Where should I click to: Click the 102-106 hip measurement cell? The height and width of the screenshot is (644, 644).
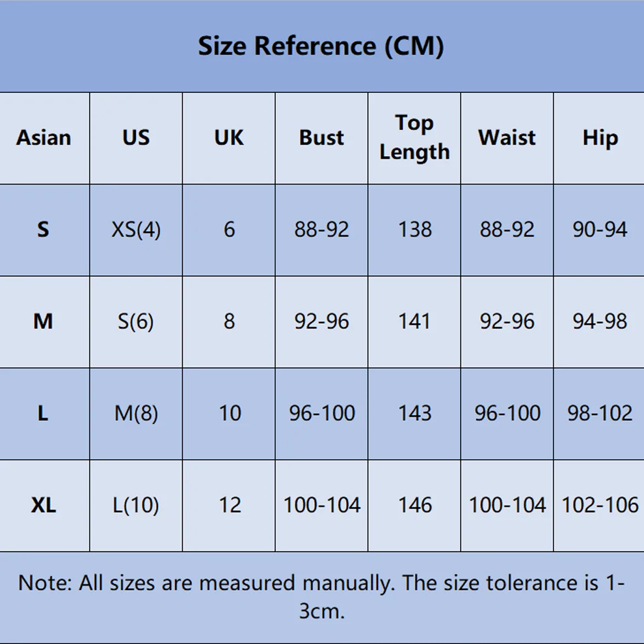(600, 505)
